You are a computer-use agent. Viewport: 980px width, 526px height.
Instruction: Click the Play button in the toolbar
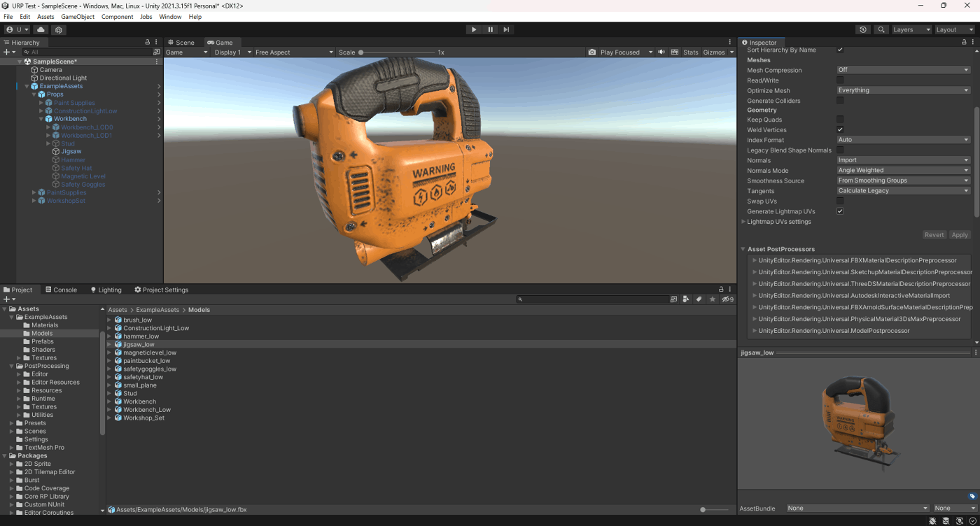tap(474, 29)
